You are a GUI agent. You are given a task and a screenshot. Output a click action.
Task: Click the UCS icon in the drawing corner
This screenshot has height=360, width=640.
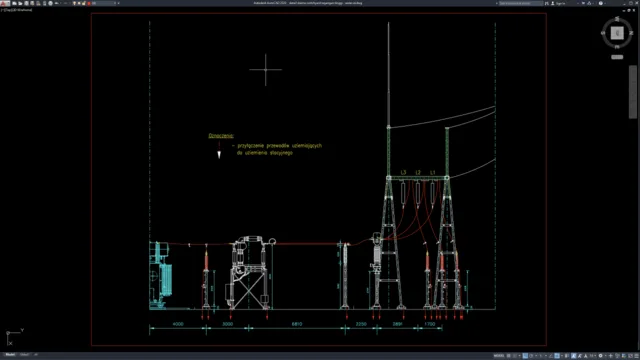[14, 337]
